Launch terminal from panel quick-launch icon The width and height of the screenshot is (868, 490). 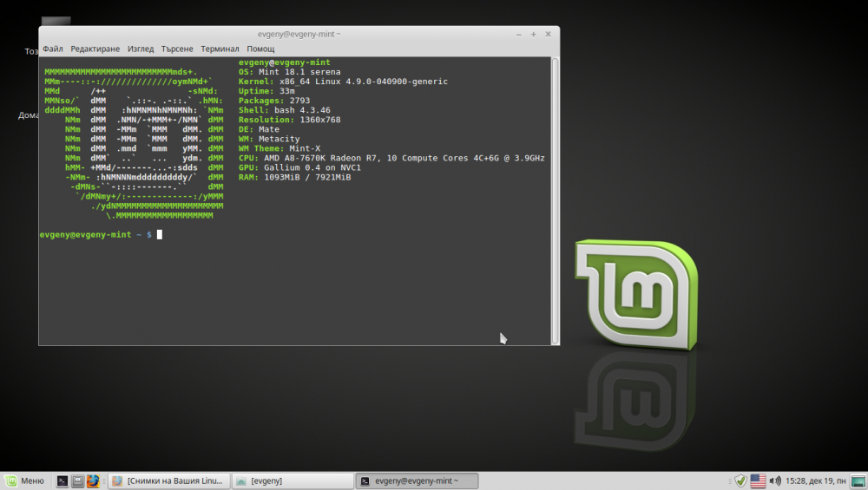tap(62, 481)
